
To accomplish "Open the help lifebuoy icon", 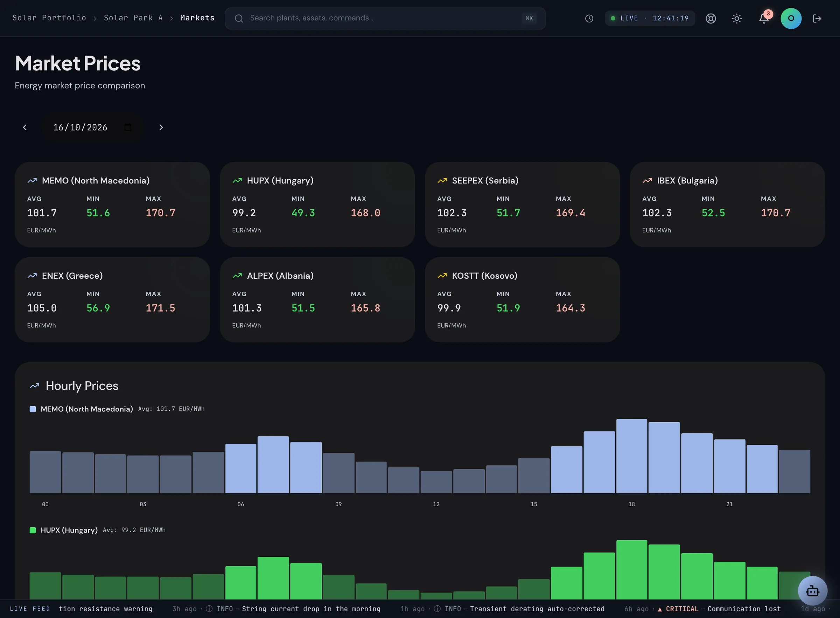I will tap(710, 18).
